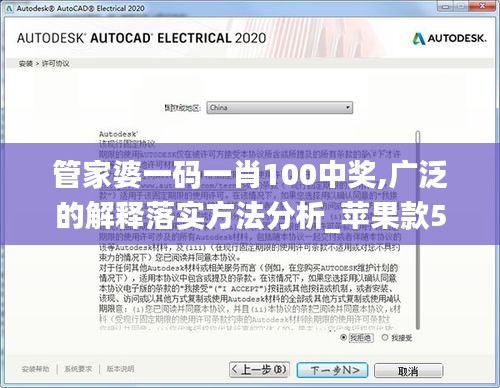
Task: Click the 取消 cancel button
Action: click(x=408, y=371)
